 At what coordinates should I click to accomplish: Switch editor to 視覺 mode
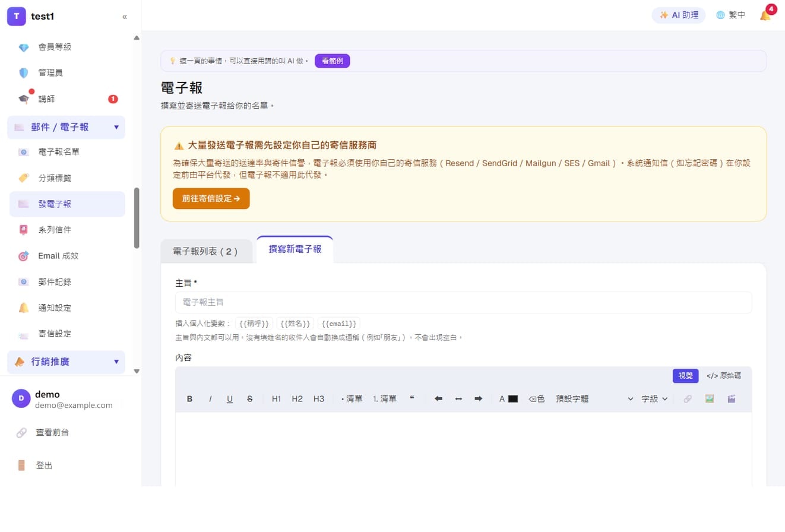click(686, 376)
